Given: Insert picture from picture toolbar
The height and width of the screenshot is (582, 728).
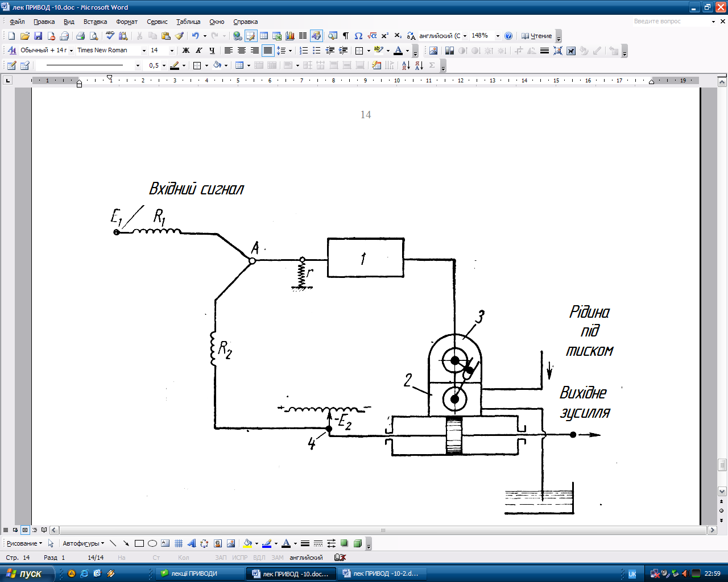Looking at the screenshot, I should point(433,51).
